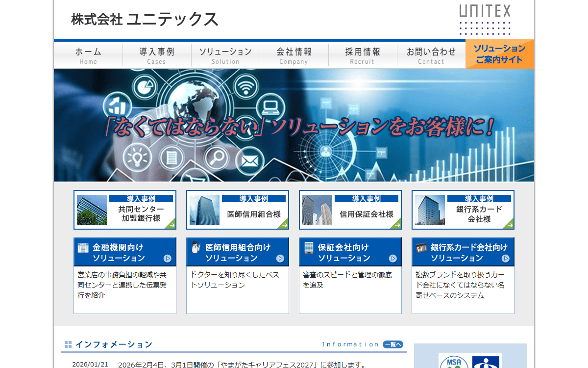Open 保証会社向けソリューション blue header
Viewport: 588px width, 368px height.
pyautogui.click(x=350, y=252)
